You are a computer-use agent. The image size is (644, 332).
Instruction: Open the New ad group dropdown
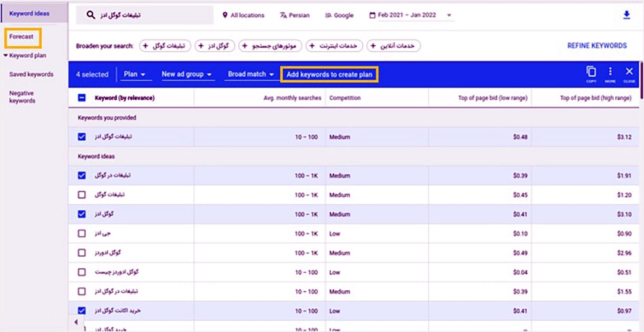click(x=187, y=74)
